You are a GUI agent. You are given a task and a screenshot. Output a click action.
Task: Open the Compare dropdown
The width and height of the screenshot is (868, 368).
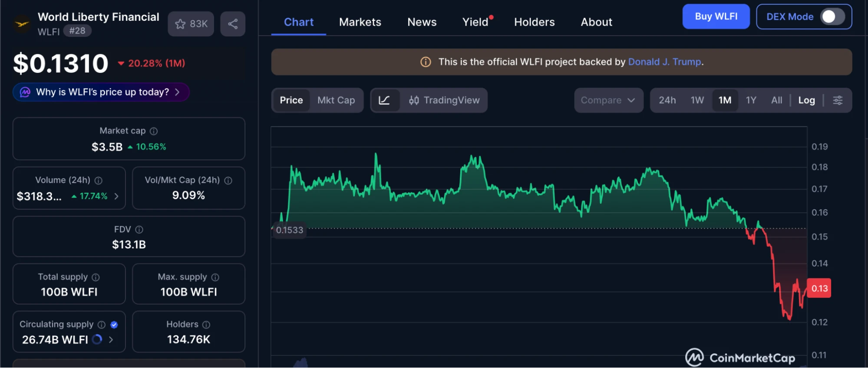(x=608, y=100)
